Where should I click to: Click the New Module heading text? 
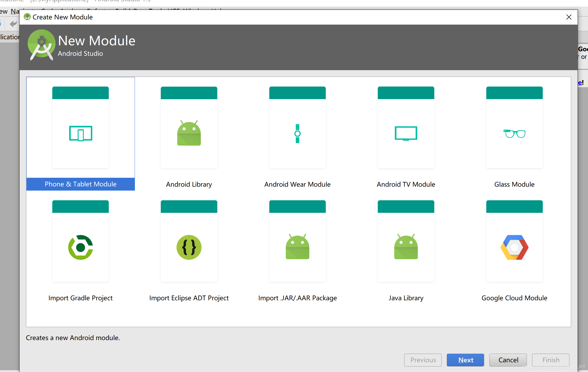click(96, 41)
